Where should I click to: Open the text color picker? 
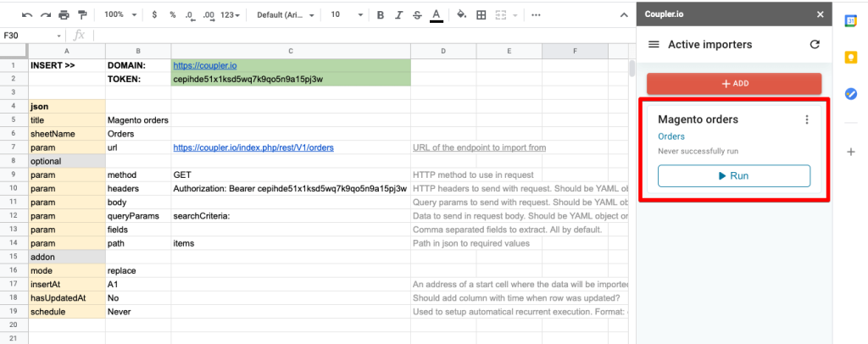pyautogui.click(x=437, y=15)
